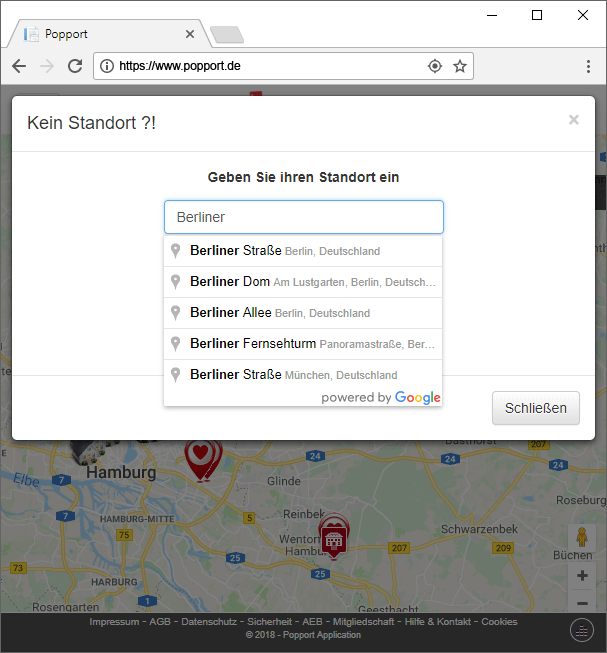607x653 pixels.
Task: Click the round icon in footer corner
Action: (x=582, y=629)
